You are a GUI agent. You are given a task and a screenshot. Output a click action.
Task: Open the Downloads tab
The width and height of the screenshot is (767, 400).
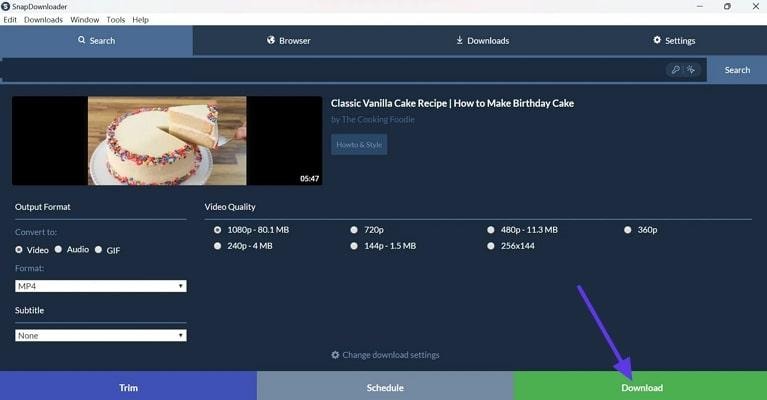pyautogui.click(x=482, y=41)
